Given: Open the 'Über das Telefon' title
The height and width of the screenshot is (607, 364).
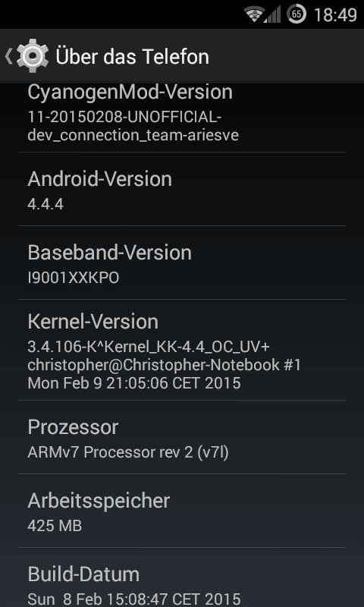Looking at the screenshot, I should (x=132, y=56).
